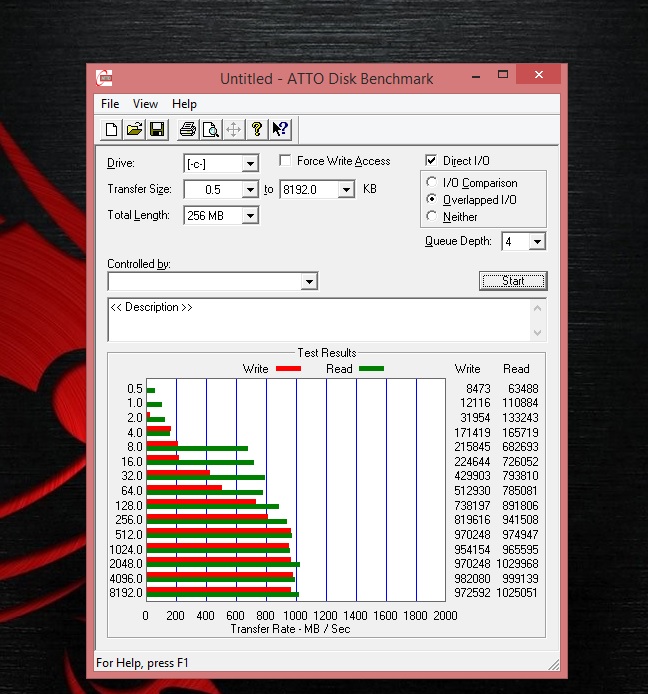Select the Overlapped I/O radio button
This screenshot has width=648, height=694.
pos(432,199)
